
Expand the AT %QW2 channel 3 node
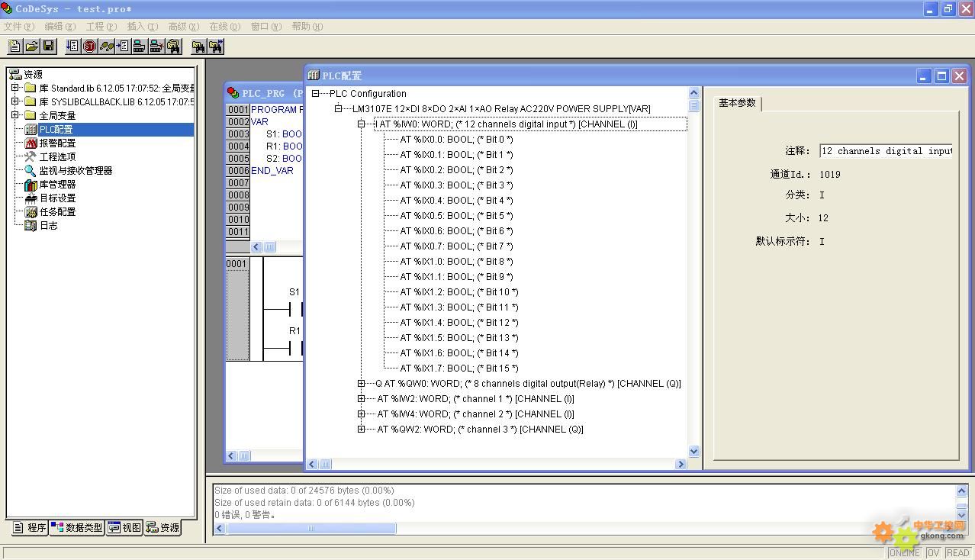361,429
